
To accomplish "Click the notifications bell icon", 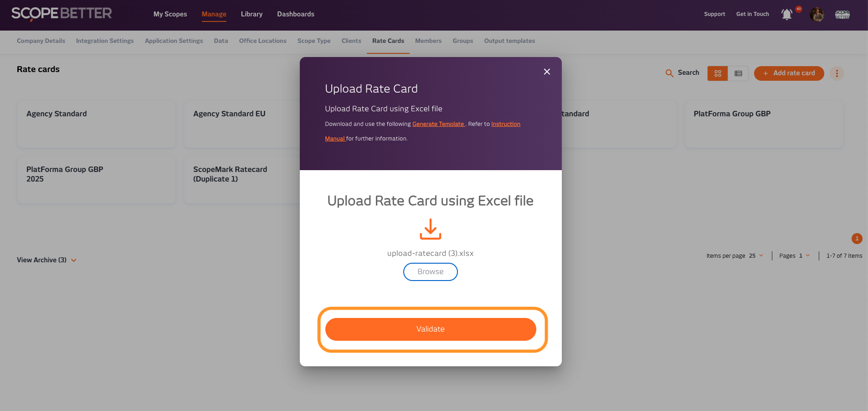I will coord(787,15).
